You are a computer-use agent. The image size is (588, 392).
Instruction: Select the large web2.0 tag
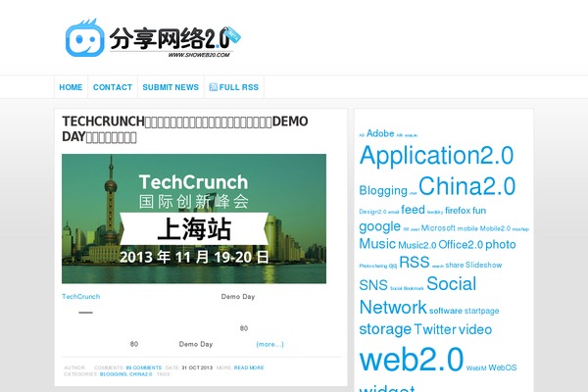(412, 359)
